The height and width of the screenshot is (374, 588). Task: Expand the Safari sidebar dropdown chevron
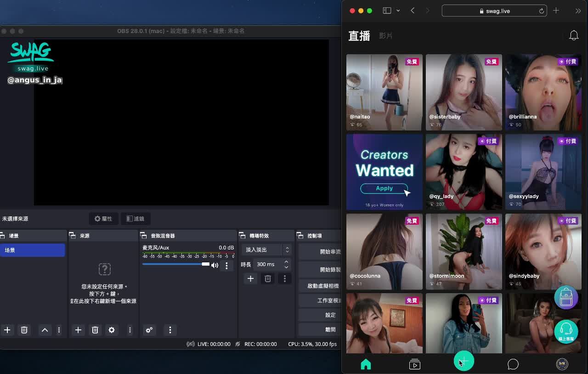[x=398, y=11]
